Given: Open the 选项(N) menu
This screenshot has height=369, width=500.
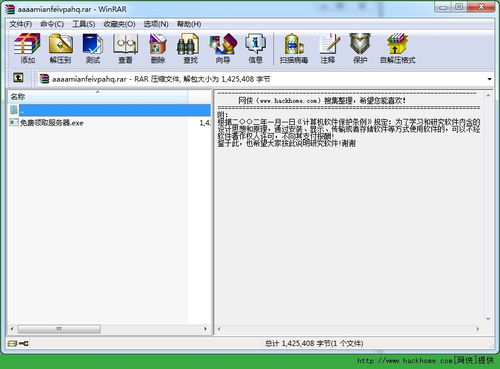Looking at the screenshot, I should pyautogui.click(x=156, y=24).
